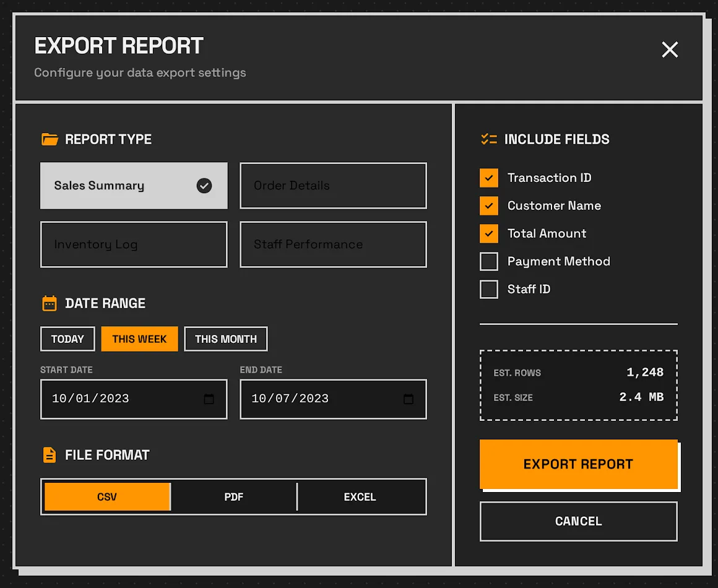Viewport: 718px width, 588px height.
Task: Click the End Date input field
Action: tap(334, 399)
